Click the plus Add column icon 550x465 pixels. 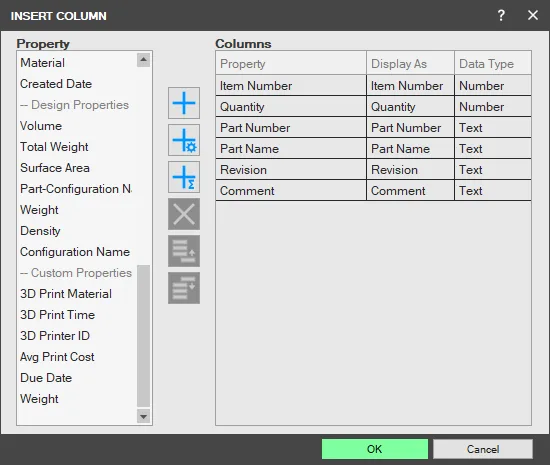(x=184, y=103)
